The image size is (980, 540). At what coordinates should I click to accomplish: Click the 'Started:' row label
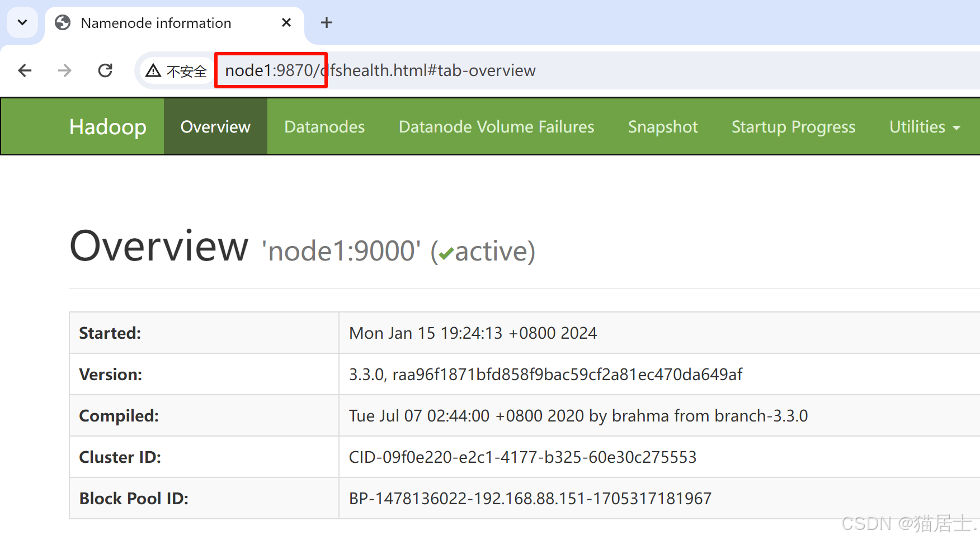pos(110,333)
